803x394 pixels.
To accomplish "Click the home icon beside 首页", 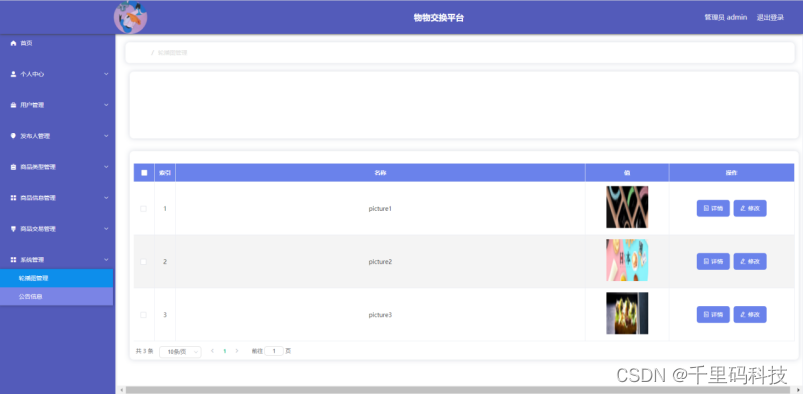I will tap(13, 44).
